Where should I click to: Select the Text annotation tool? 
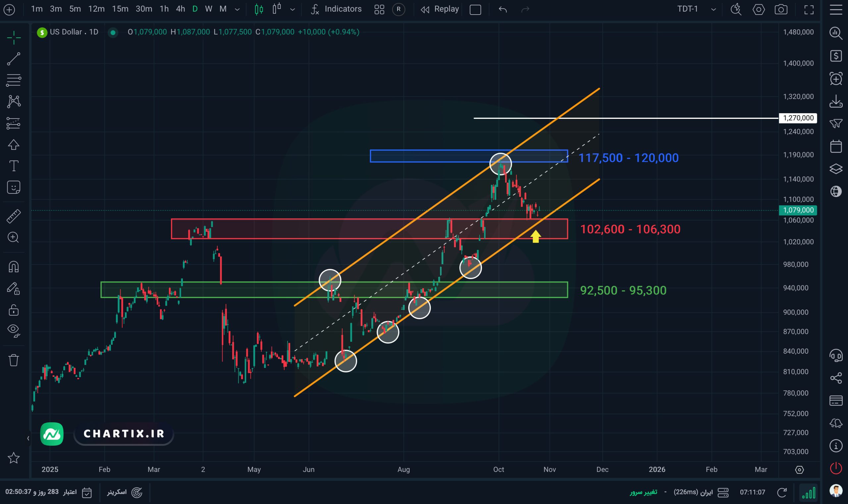click(x=14, y=166)
